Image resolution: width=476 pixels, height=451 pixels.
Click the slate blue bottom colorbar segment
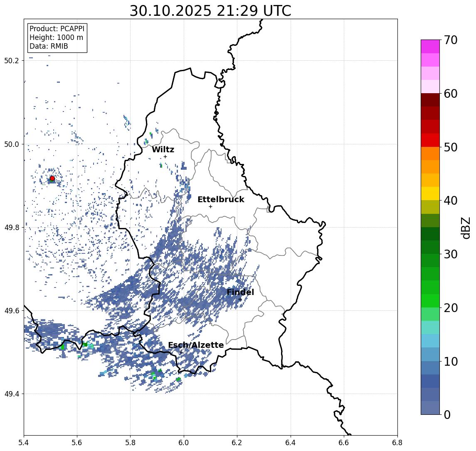tap(430, 408)
